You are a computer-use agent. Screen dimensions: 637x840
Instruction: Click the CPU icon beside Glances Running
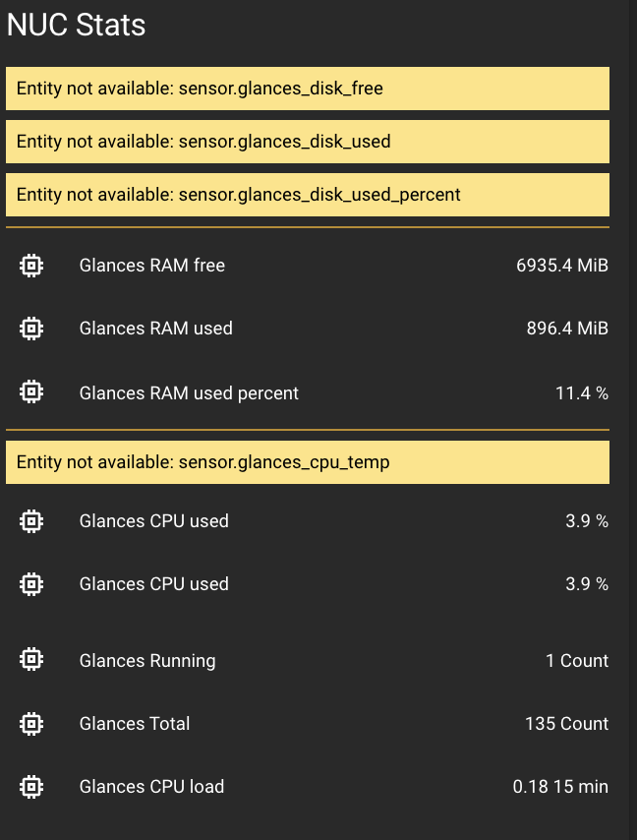tap(31, 660)
